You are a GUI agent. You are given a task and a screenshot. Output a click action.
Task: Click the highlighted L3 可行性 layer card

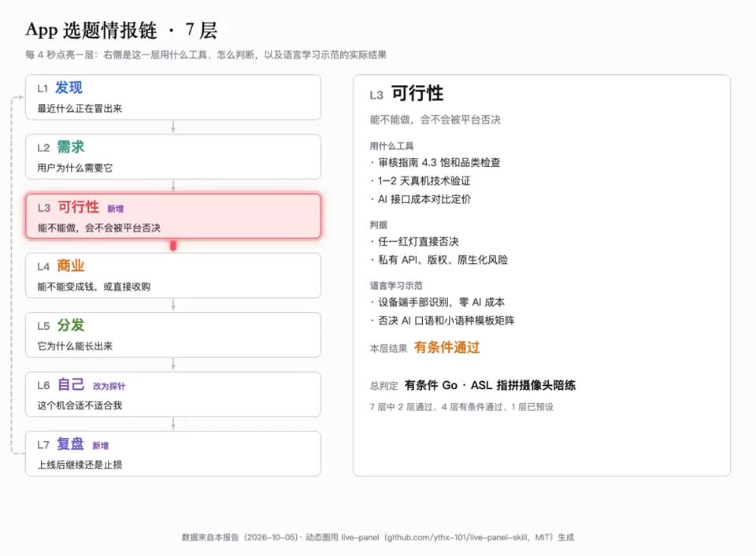[173, 216]
